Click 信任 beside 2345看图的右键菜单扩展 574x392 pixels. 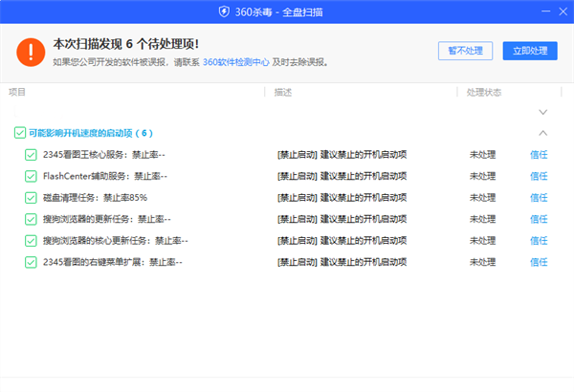[539, 261]
